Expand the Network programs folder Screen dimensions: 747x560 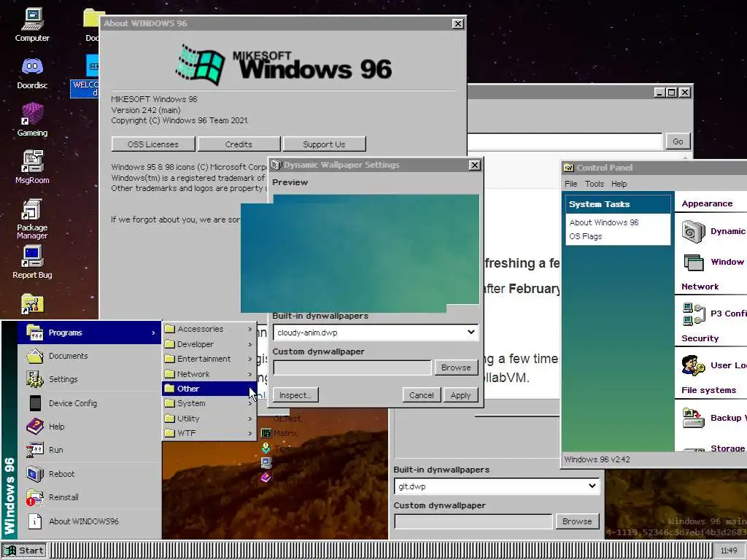208,374
